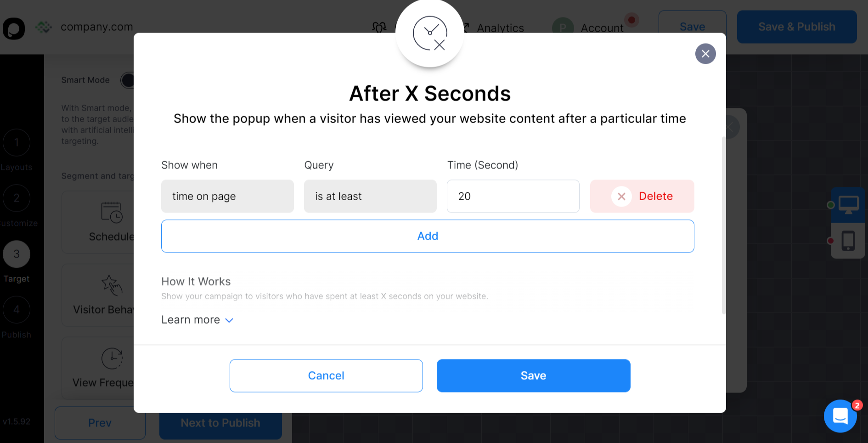868x443 pixels.
Task: Click the Time (Second) input showing 20
Action: (x=513, y=196)
